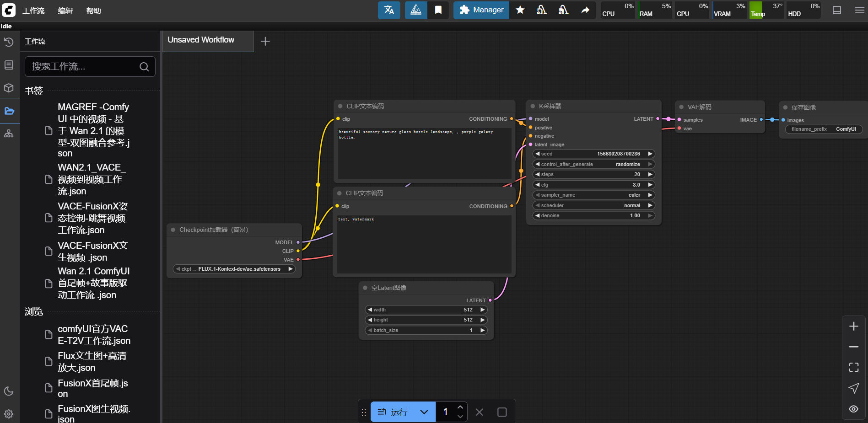Click the 运行 run button
This screenshot has height=423, width=868.
tap(392, 412)
